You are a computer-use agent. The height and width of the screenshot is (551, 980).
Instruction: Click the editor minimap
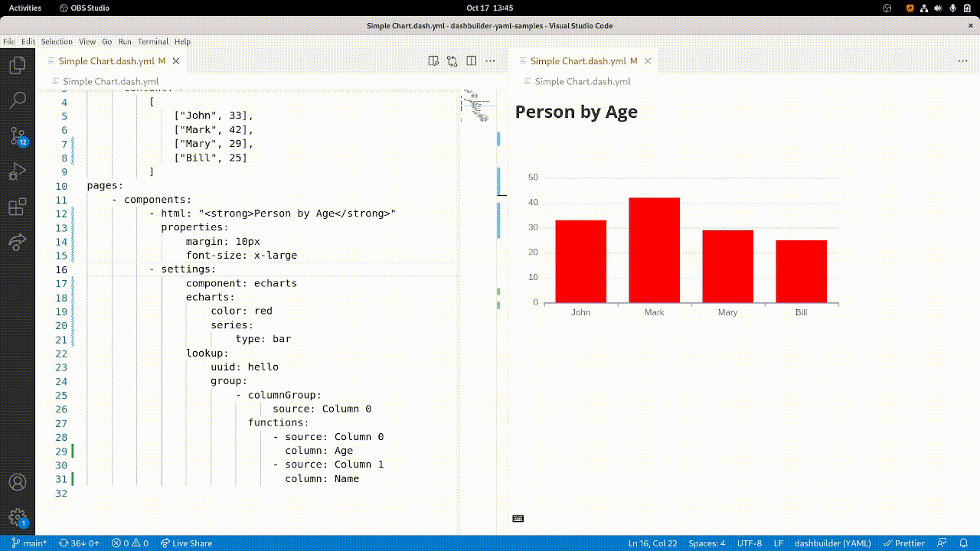coord(479,107)
